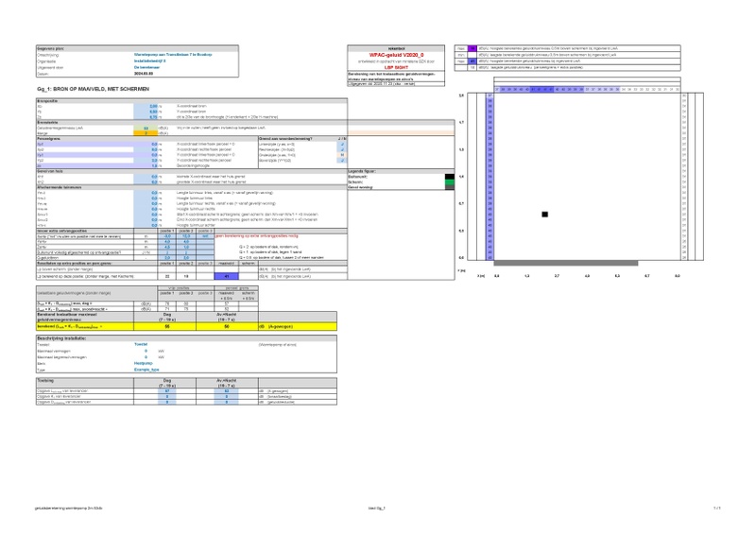Select the Datum value in Gegevens plan

(x=144, y=74)
